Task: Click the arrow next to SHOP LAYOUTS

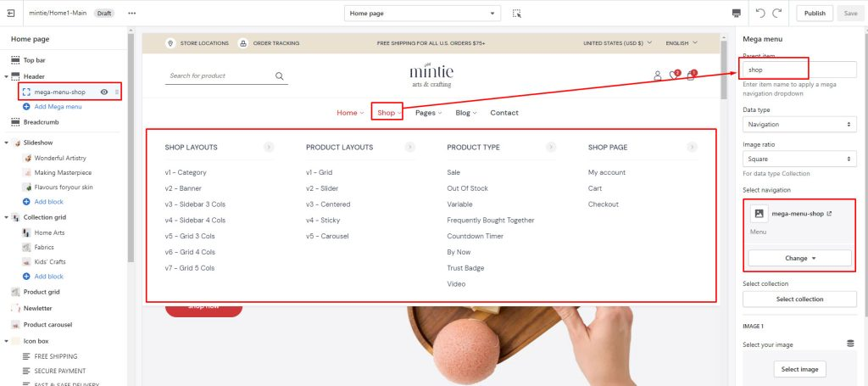Action: point(269,148)
